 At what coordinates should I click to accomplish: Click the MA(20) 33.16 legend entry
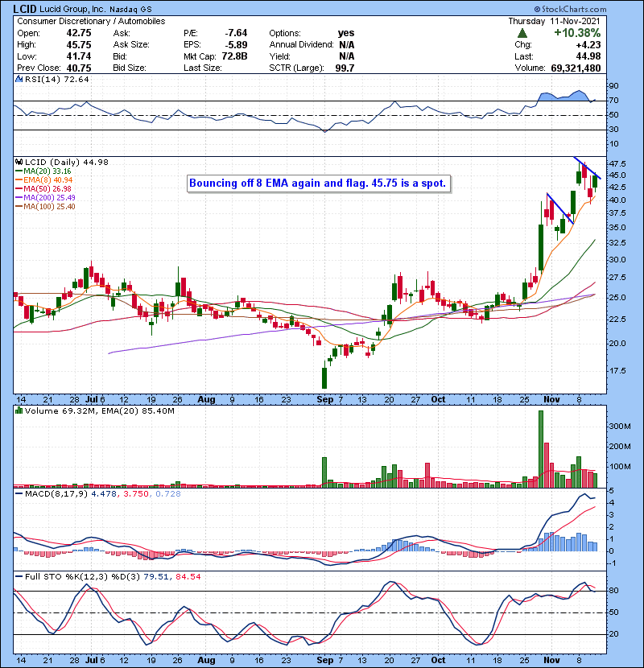43,171
